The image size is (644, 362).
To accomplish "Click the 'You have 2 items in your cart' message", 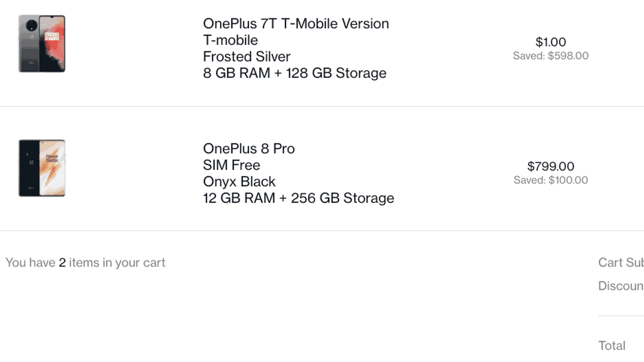I will pyautogui.click(x=85, y=263).
